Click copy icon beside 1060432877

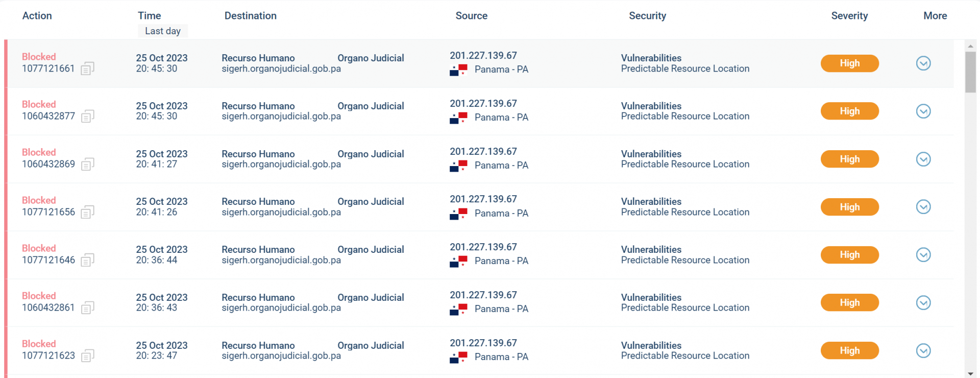click(88, 116)
